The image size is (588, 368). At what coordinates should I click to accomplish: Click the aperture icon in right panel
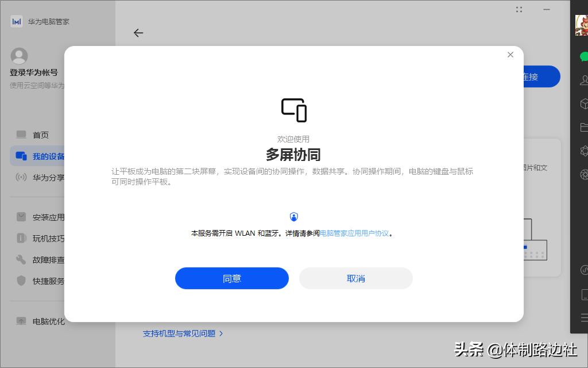[x=584, y=175]
